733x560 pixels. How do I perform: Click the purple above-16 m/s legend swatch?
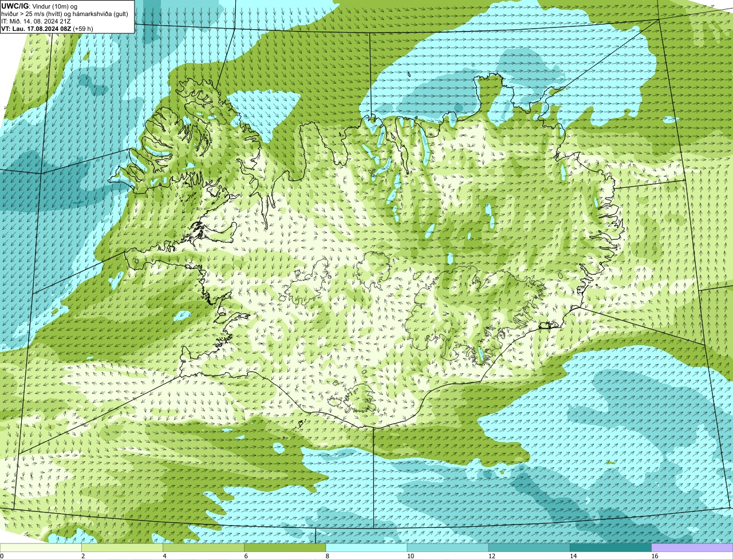click(692, 548)
